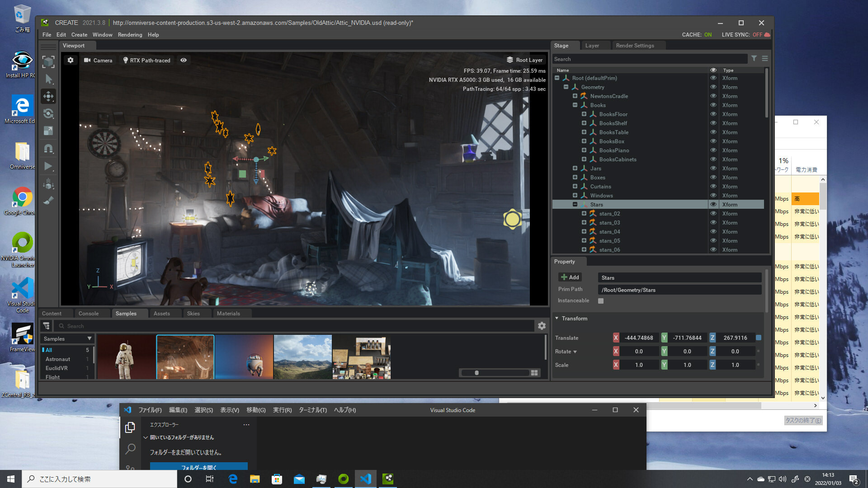The width and height of the screenshot is (868, 488).
Task: Click the Root Layer indicator
Action: (524, 60)
